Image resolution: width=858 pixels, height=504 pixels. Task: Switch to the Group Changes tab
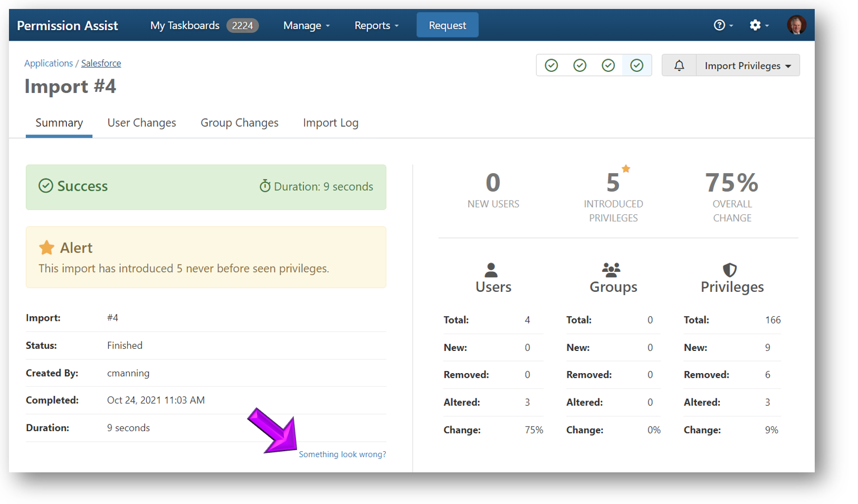(x=239, y=123)
